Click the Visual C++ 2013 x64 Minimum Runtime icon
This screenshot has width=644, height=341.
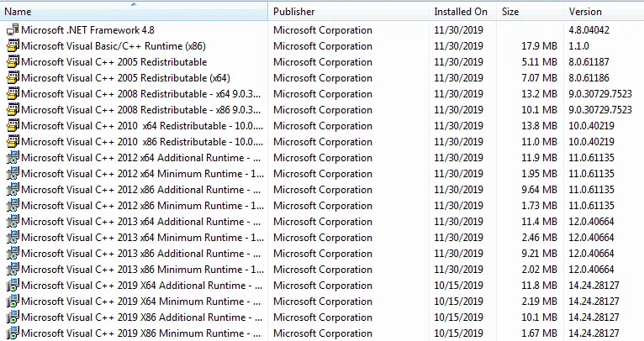tap(13, 238)
